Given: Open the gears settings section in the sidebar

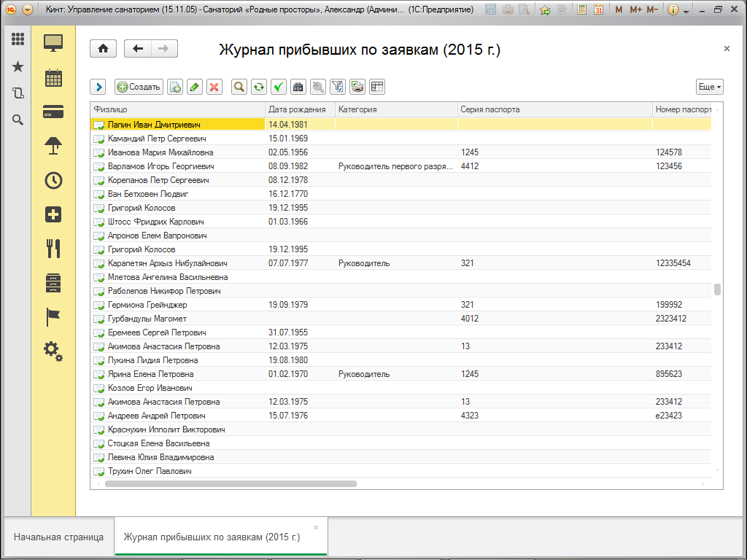Looking at the screenshot, I should pyautogui.click(x=53, y=351).
